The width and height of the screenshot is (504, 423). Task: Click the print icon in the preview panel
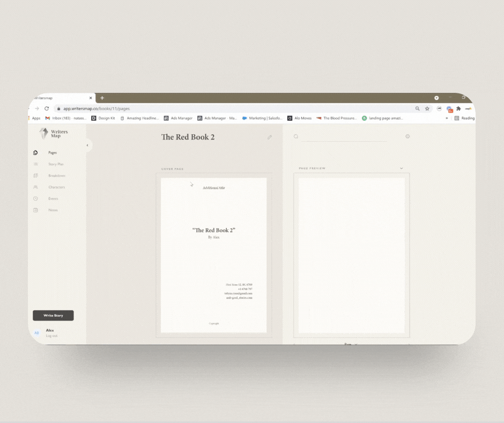[407, 136]
